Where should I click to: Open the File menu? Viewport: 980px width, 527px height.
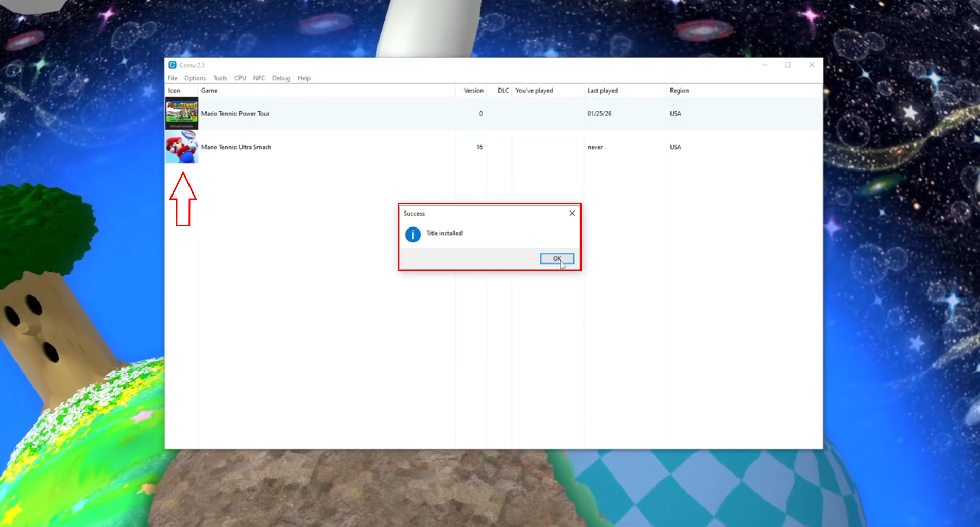[x=172, y=78]
